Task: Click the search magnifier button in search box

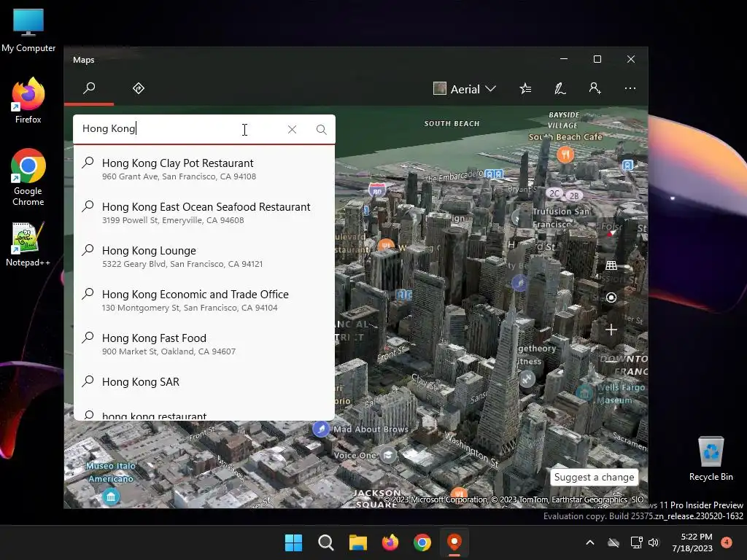Action: click(x=322, y=130)
